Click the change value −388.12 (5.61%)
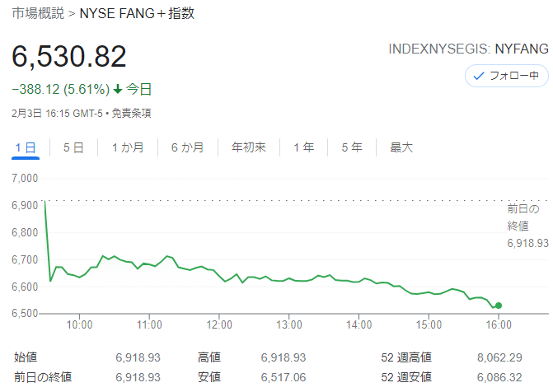 [x=61, y=89]
